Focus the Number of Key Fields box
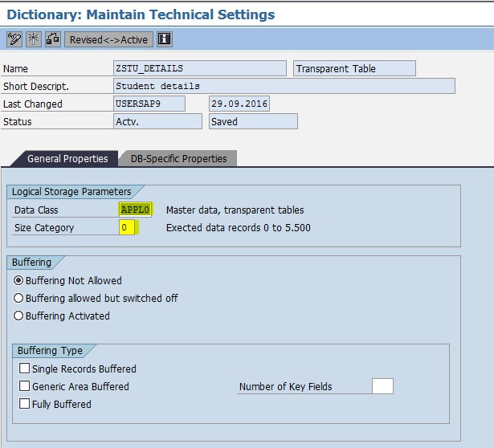This screenshot has width=494, height=448. pyautogui.click(x=382, y=386)
